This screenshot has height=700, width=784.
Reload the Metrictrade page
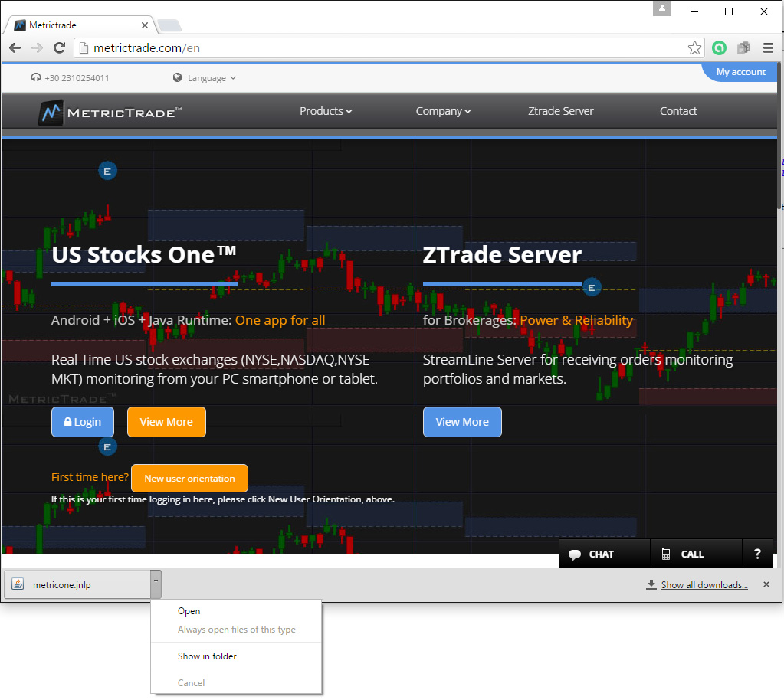pos(60,48)
